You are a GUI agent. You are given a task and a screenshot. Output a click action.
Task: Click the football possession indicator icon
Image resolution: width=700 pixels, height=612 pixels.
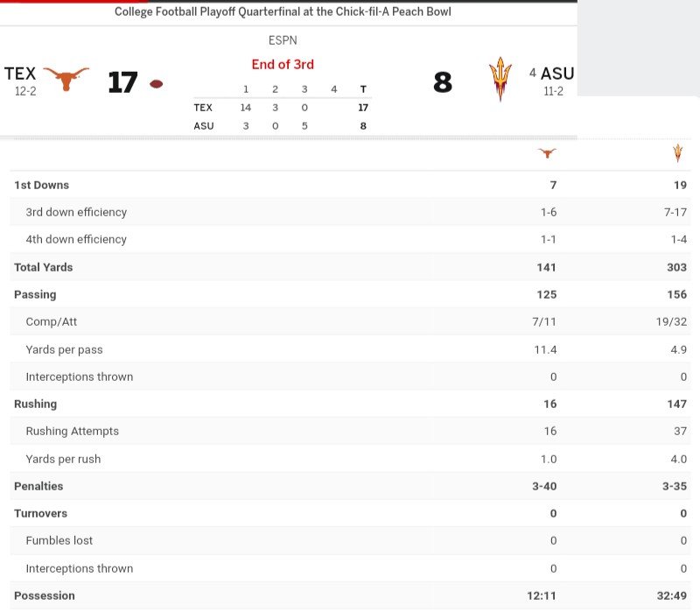click(156, 84)
